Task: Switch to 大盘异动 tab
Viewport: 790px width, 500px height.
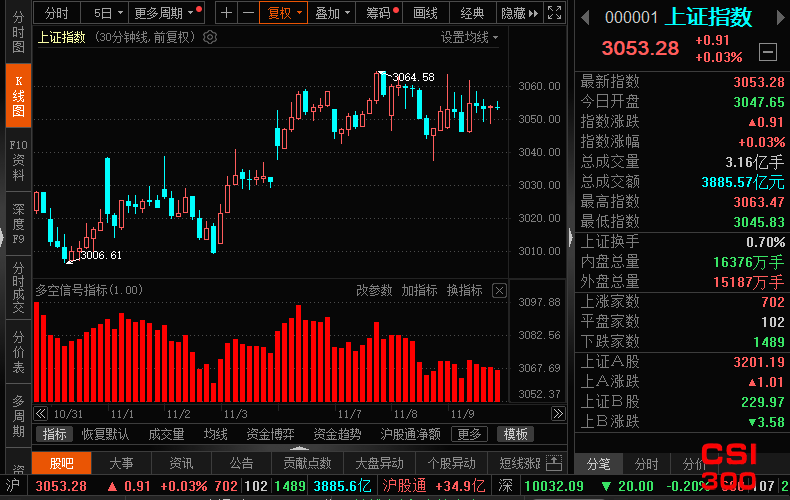Action: pos(379,463)
